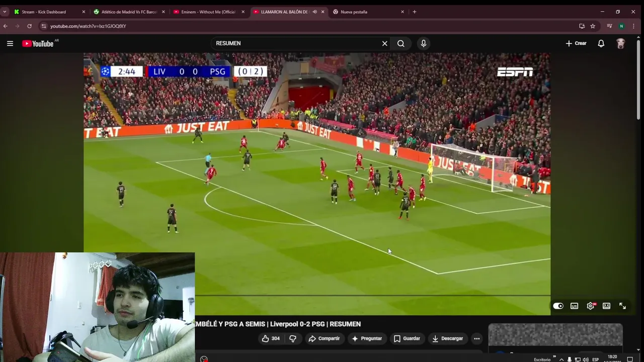View site information icon in address bar
The height and width of the screenshot is (362, 644).
[x=44, y=26]
